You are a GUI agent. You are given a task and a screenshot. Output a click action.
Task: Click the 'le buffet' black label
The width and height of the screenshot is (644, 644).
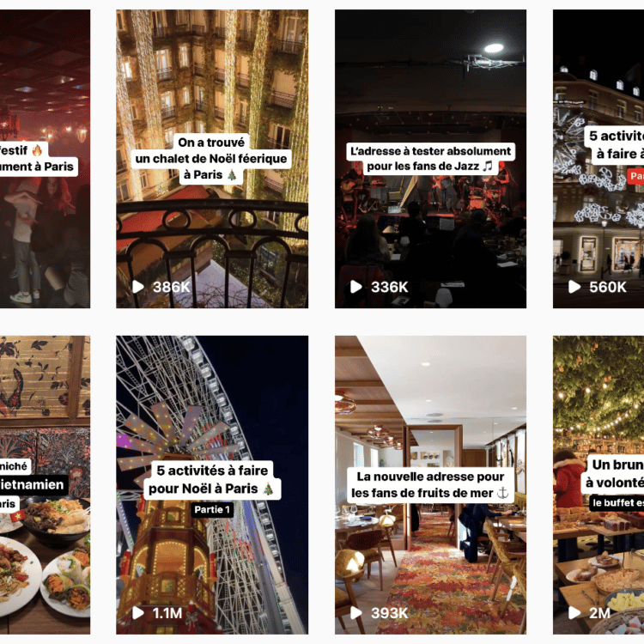pos(616,502)
